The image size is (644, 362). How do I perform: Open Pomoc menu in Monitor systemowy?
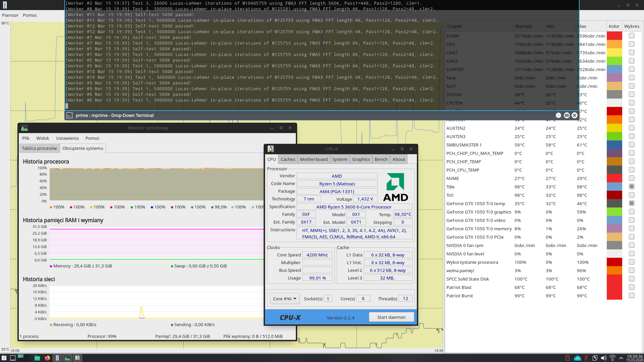92,138
